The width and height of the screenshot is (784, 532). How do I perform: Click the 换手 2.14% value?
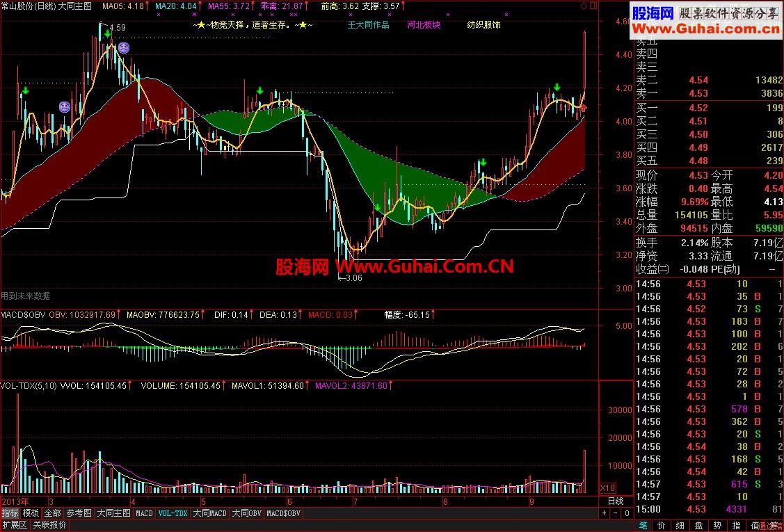click(x=694, y=243)
